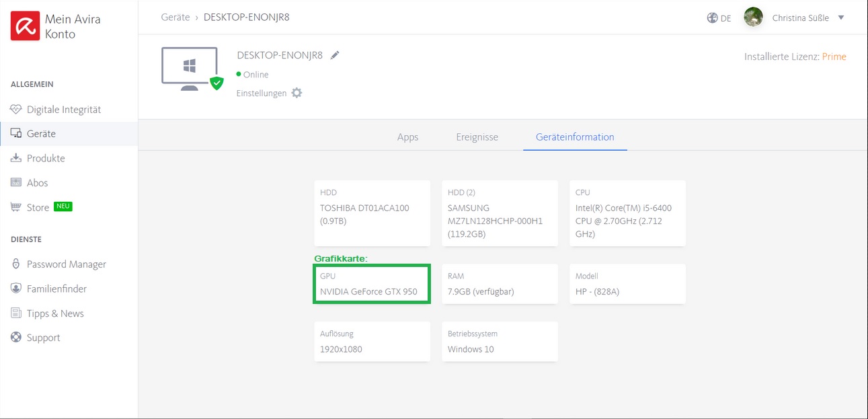Click the Password Manager lock icon
868x419 pixels.
[x=16, y=264]
